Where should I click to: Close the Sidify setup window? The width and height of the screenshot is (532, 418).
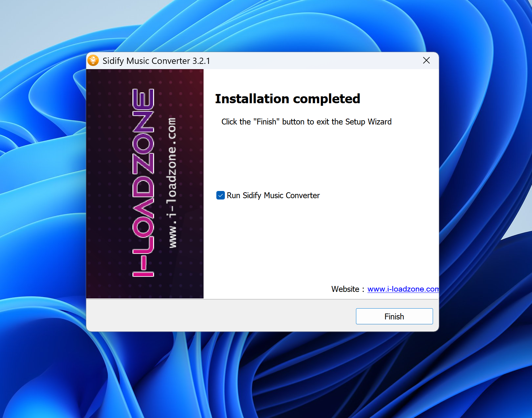click(x=426, y=61)
